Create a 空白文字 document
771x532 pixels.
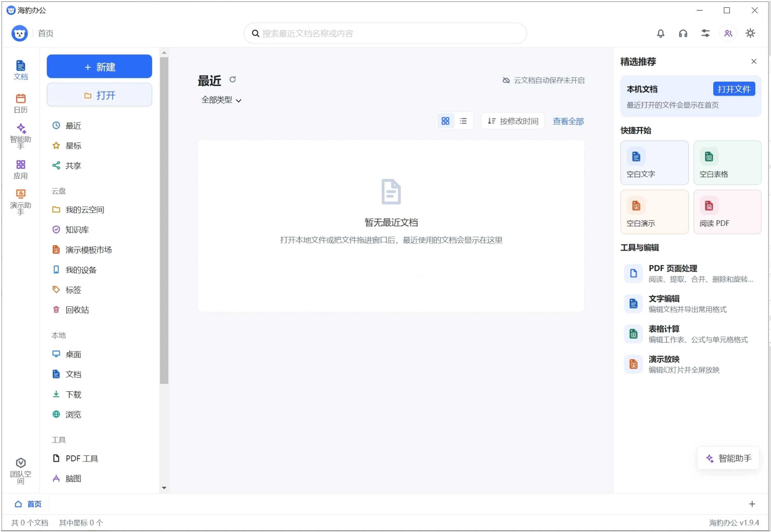click(654, 163)
